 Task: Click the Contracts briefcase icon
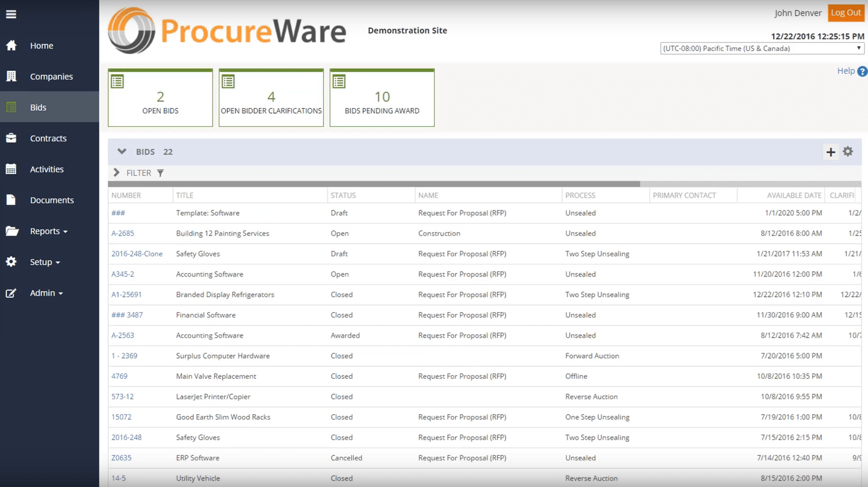pos(11,138)
